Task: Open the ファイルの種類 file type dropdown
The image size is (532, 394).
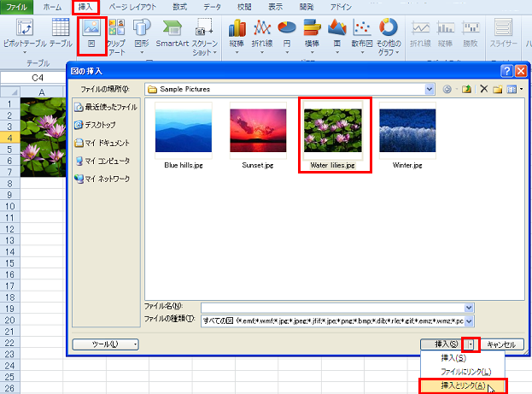Action: tap(469, 320)
